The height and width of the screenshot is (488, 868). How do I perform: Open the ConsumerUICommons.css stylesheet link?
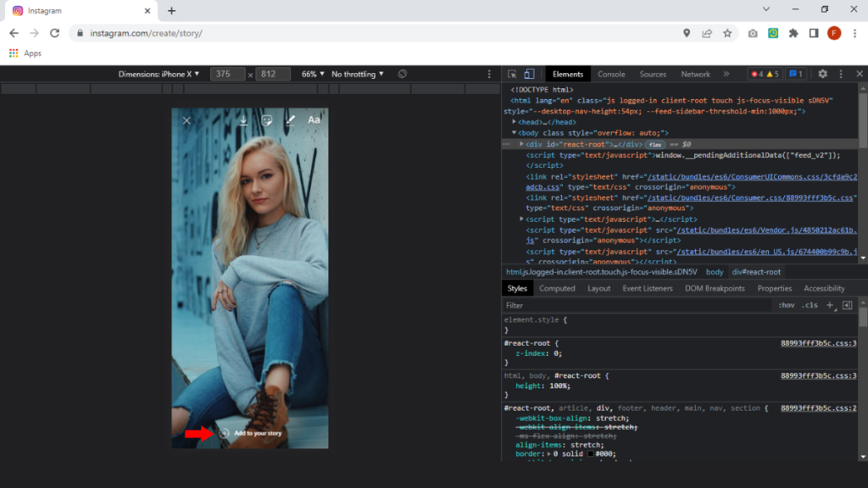tap(752, 177)
